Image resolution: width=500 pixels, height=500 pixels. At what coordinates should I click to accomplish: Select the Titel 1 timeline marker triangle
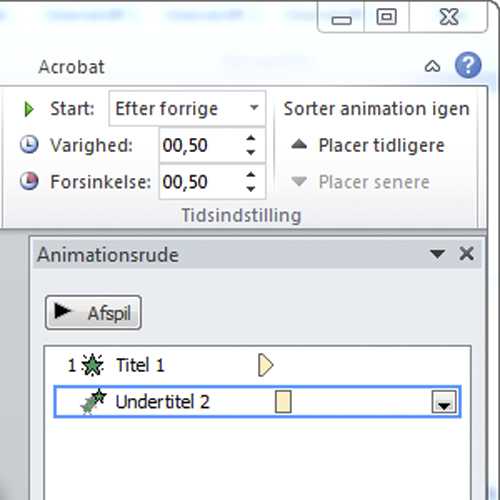265,365
